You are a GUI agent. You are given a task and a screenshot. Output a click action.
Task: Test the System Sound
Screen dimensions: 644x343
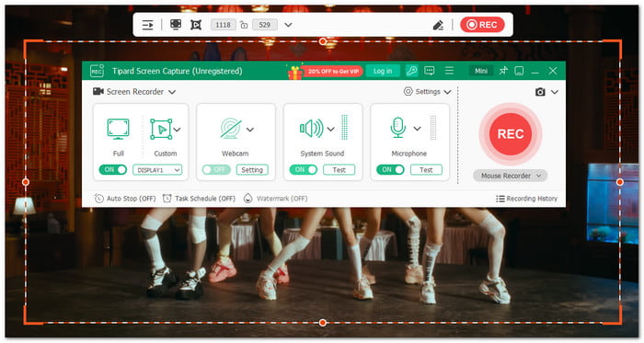[x=339, y=170]
